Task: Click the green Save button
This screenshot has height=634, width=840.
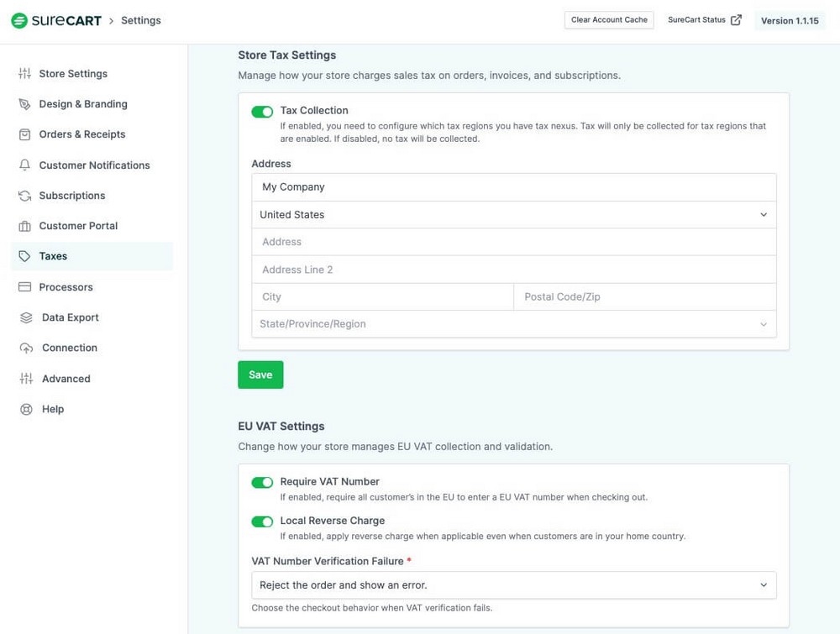Action: coord(260,375)
